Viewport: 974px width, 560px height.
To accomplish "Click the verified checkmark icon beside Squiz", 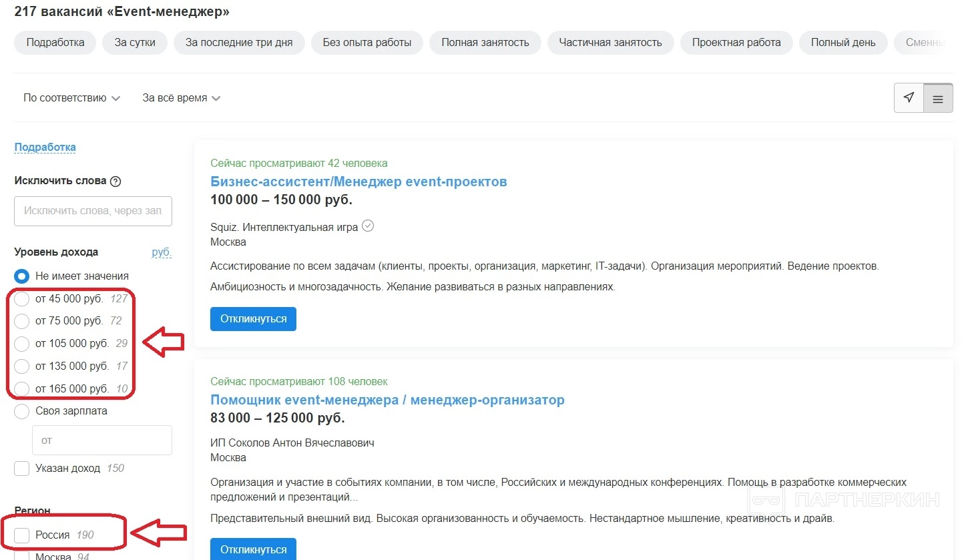I will (x=368, y=226).
